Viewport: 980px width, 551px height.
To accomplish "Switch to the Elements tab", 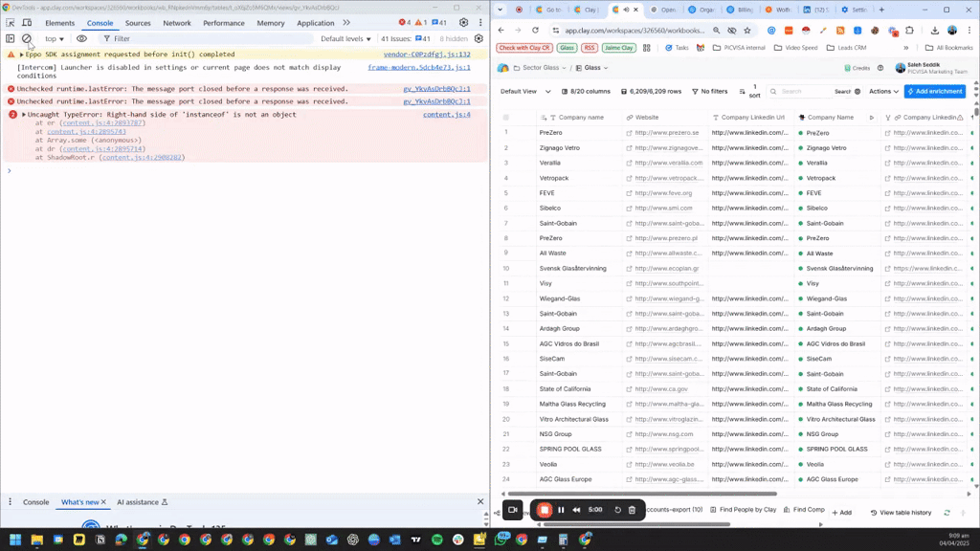I will pyautogui.click(x=60, y=23).
